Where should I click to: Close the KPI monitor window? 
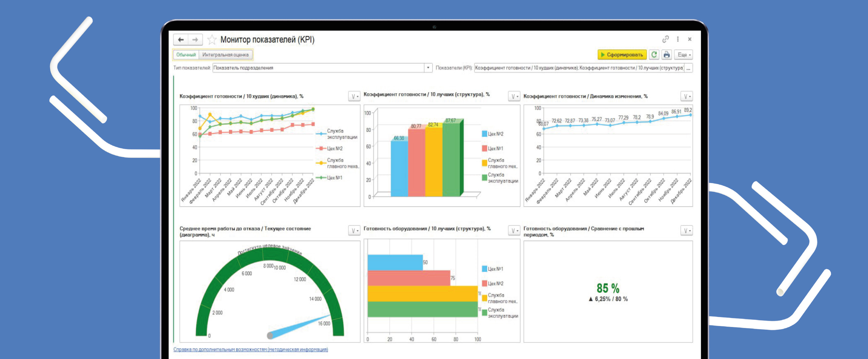[x=690, y=39]
